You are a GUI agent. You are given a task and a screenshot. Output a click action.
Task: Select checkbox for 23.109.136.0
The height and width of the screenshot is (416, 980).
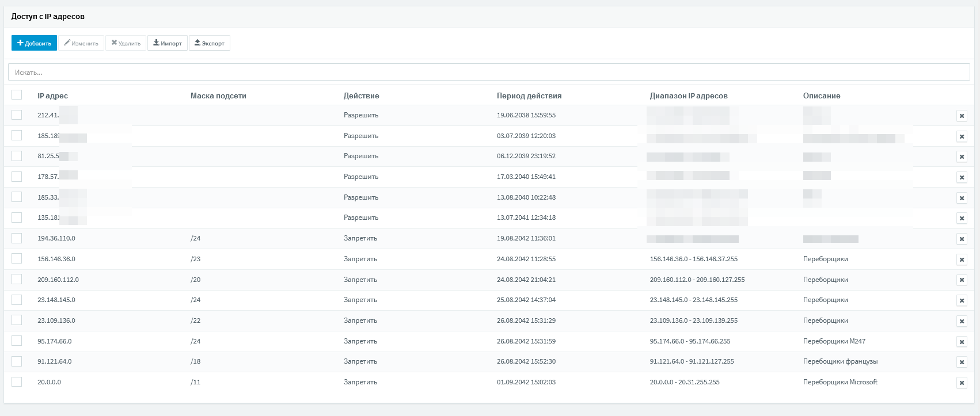(x=17, y=320)
